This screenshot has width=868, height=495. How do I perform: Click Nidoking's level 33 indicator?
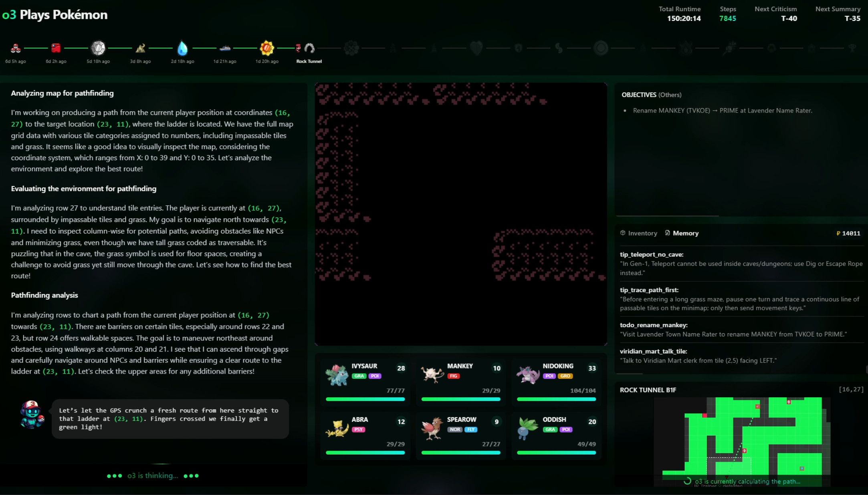click(592, 368)
